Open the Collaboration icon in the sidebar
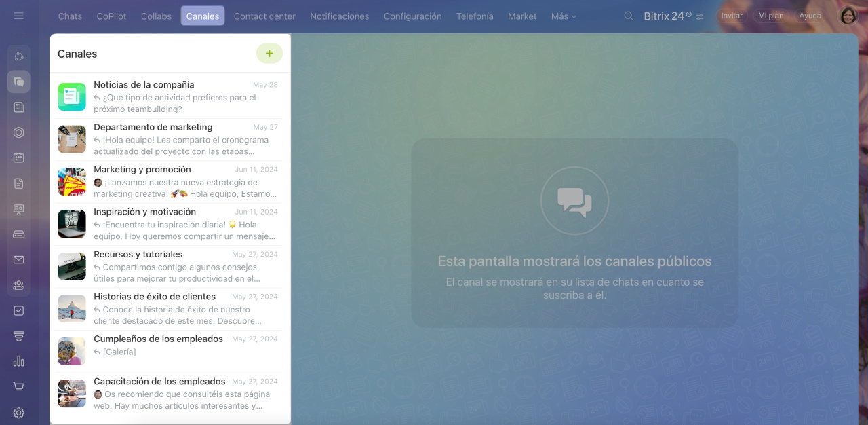868x425 pixels. (x=19, y=56)
